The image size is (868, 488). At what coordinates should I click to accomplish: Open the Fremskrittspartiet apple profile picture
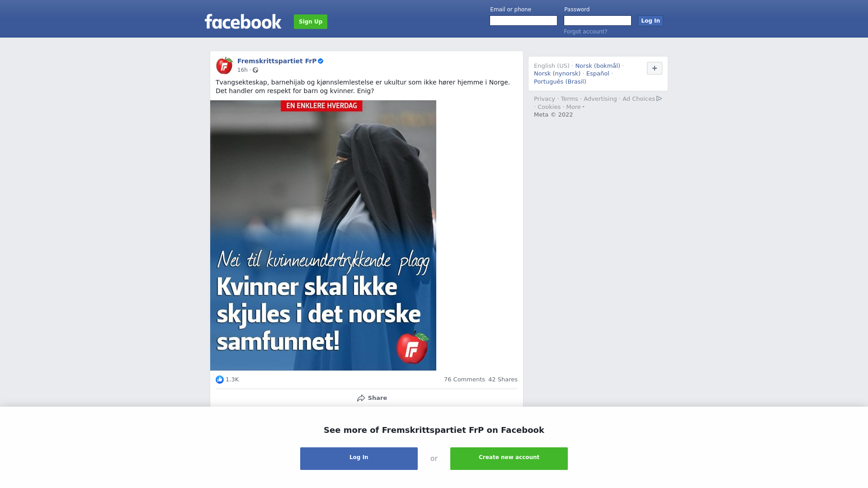(224, 66)
